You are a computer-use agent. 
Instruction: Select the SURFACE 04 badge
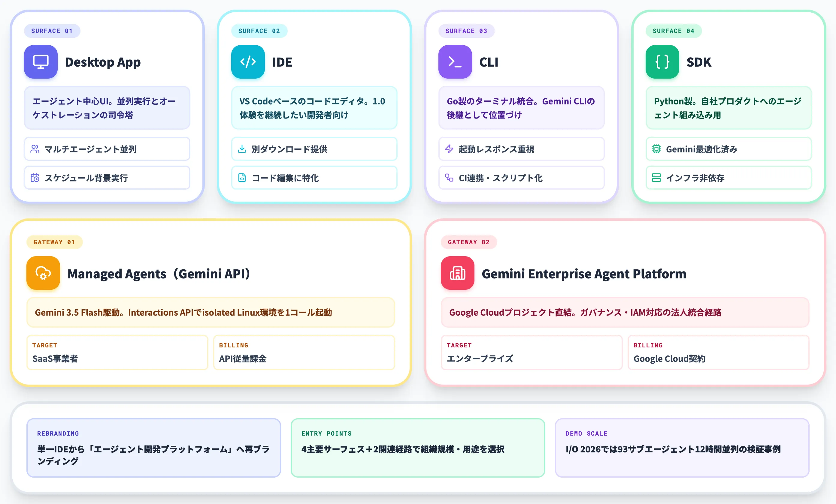(674, 31)
